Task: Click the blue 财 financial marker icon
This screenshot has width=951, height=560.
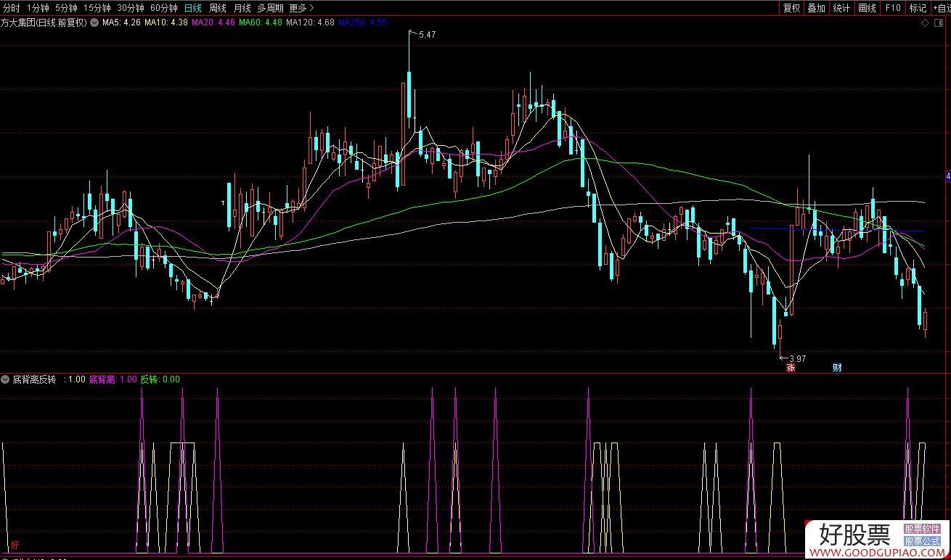Action: pos(837,368)
